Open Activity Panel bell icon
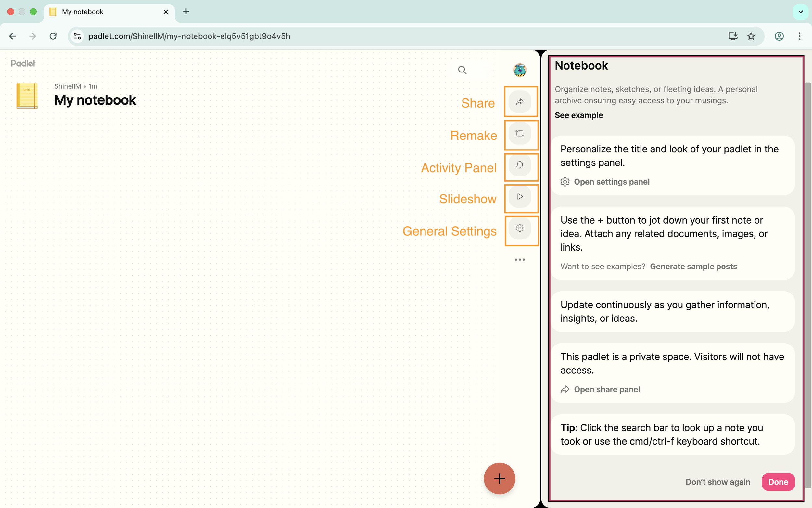812x508 pixels. point(520,165)
